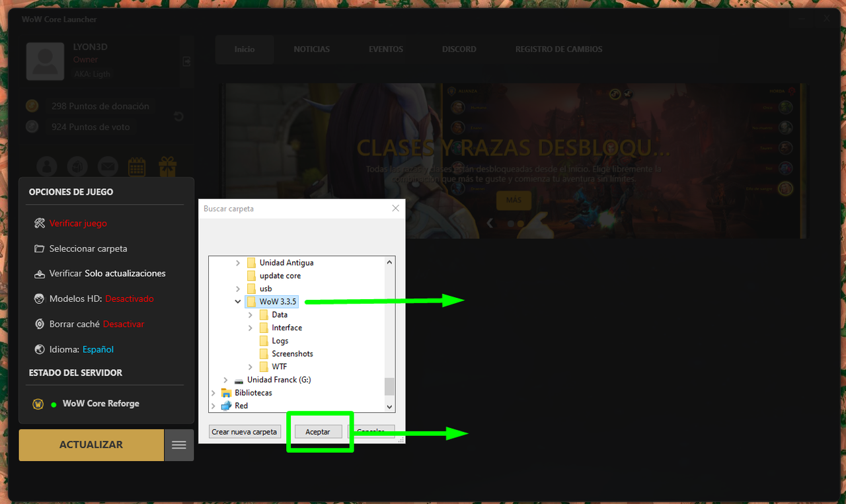Open the account profile round icon
The image size is (846, 504).
tap(46, 166)
